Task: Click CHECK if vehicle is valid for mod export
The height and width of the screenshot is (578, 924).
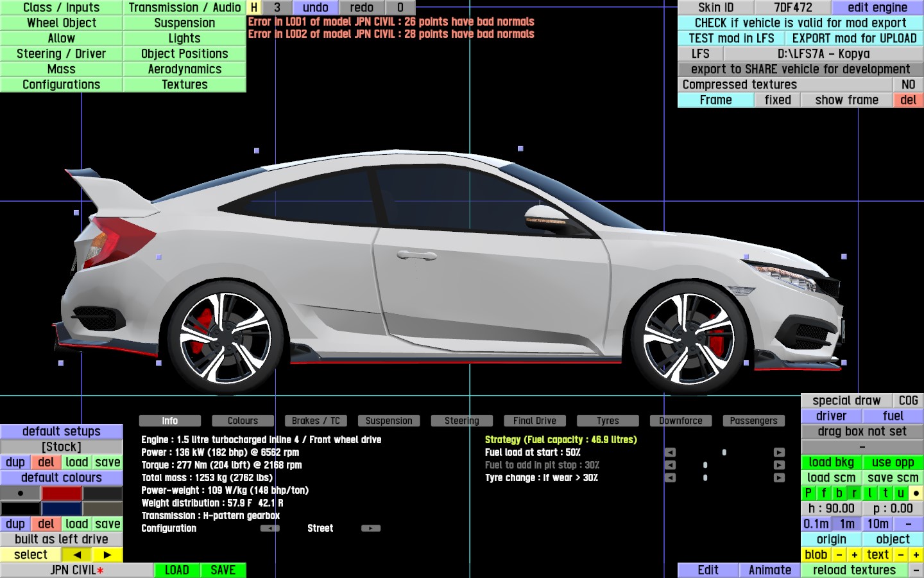Action: pyautogui.click(x=801, y=23)
